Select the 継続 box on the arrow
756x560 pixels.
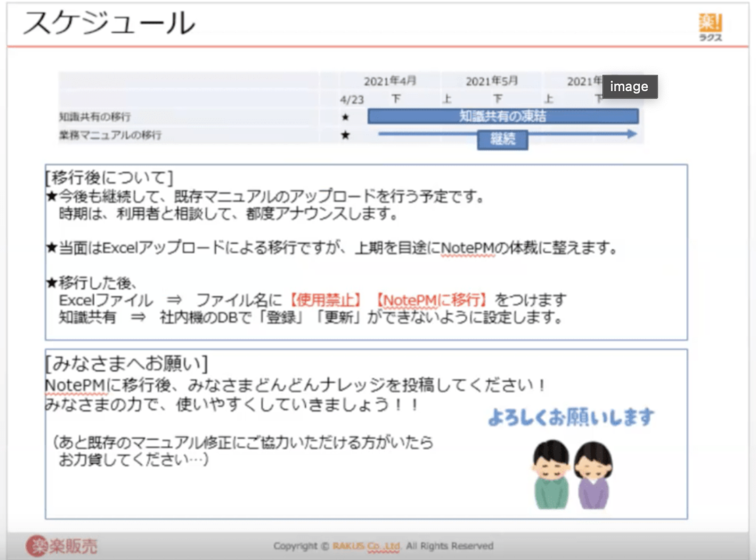pyautogui.click(x=503, y=139)
